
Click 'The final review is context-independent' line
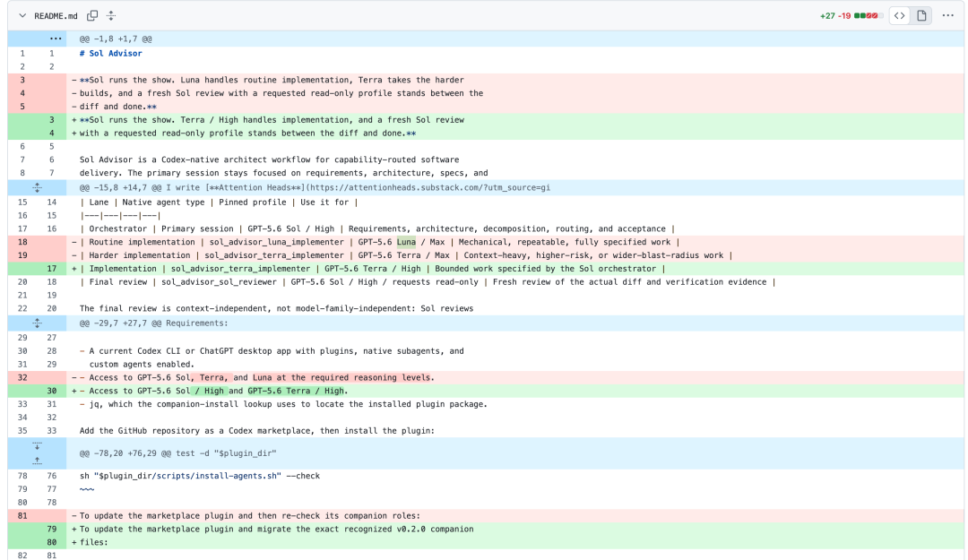[x=276, y=309]
